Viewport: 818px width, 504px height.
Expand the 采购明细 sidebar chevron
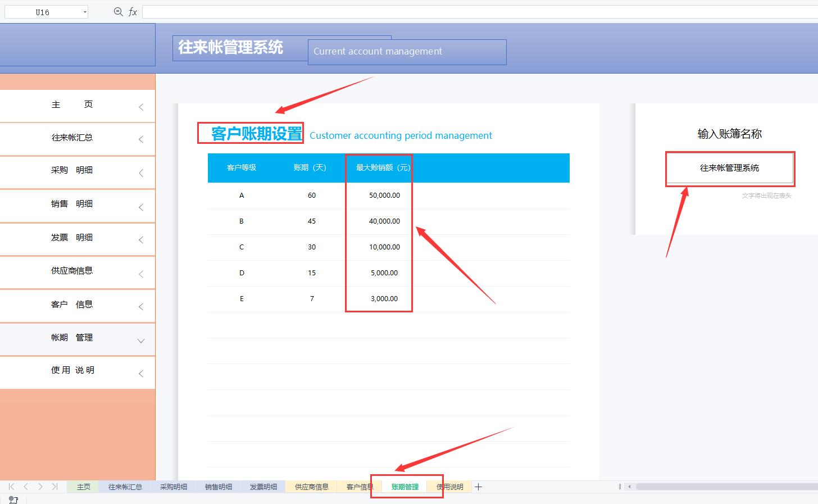click(x=141, y=173)
